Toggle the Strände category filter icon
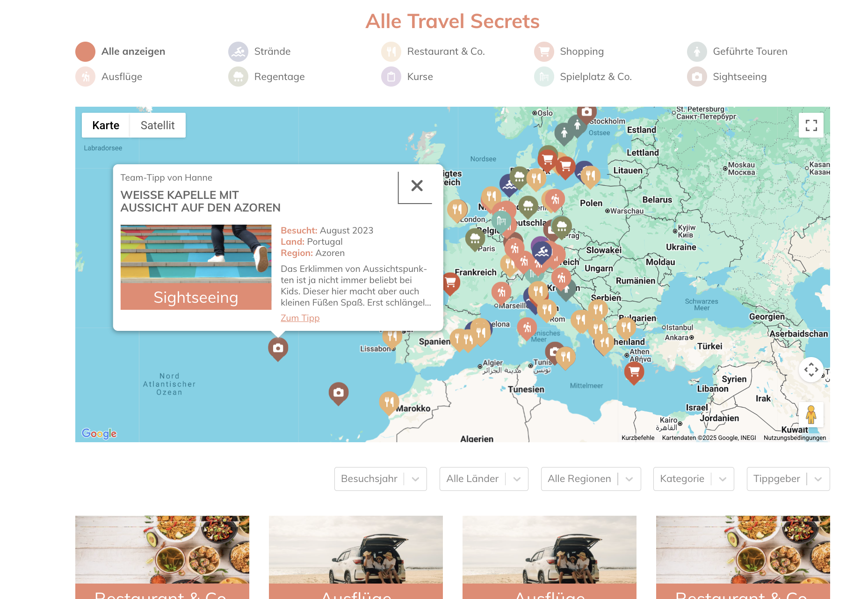The width and height of the screenshot is (868, 599). click(x=238, y=51)
